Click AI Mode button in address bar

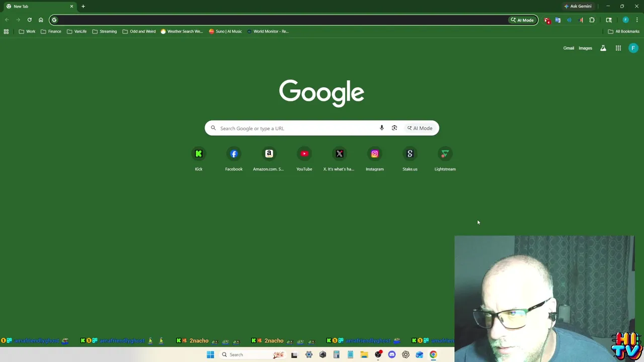[522, 20]
